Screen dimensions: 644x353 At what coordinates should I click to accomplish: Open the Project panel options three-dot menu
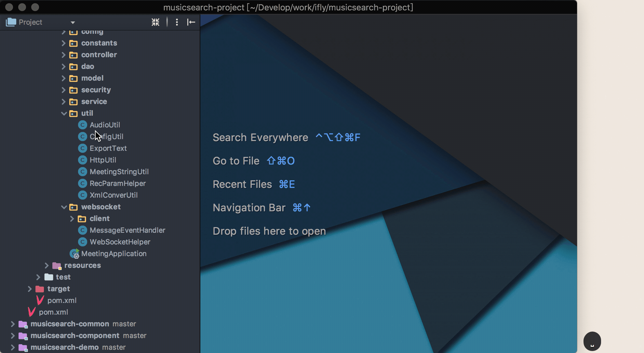[177, 22]
